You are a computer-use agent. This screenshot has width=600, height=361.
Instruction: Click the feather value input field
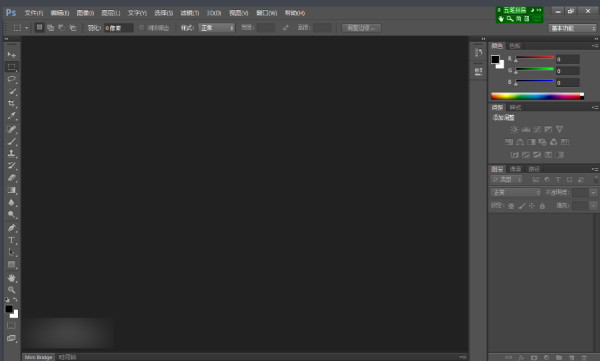[119, 28]
